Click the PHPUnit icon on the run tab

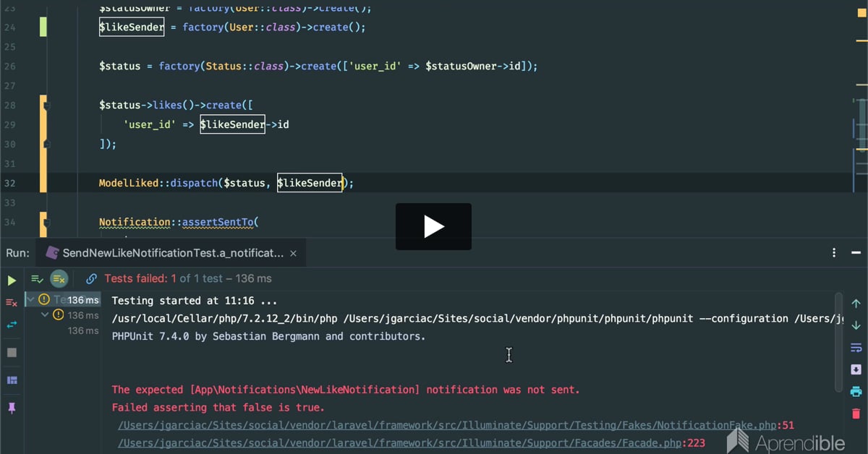coord(52,253)
